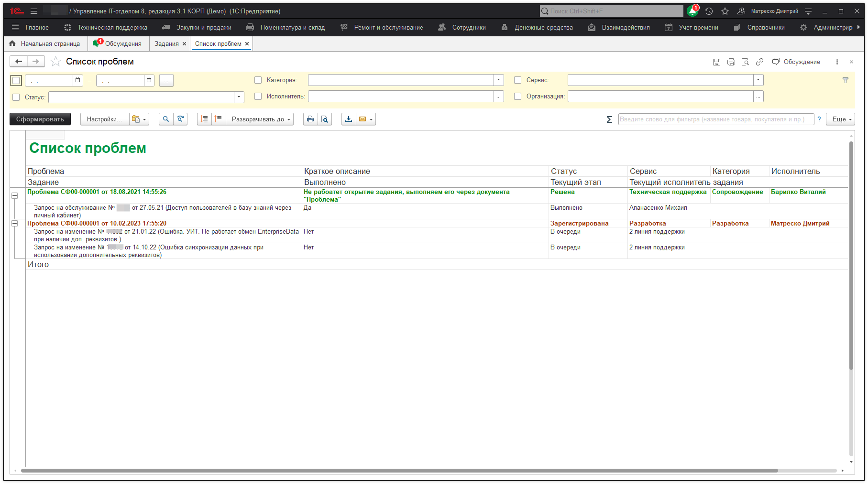Open the Техническая поддержка menu section

coord(112,28)
